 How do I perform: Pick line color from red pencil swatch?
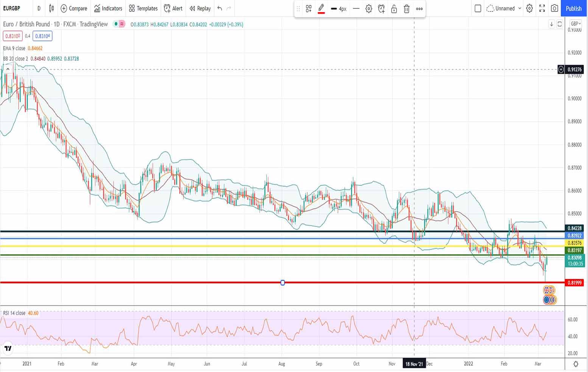point(321,9)
